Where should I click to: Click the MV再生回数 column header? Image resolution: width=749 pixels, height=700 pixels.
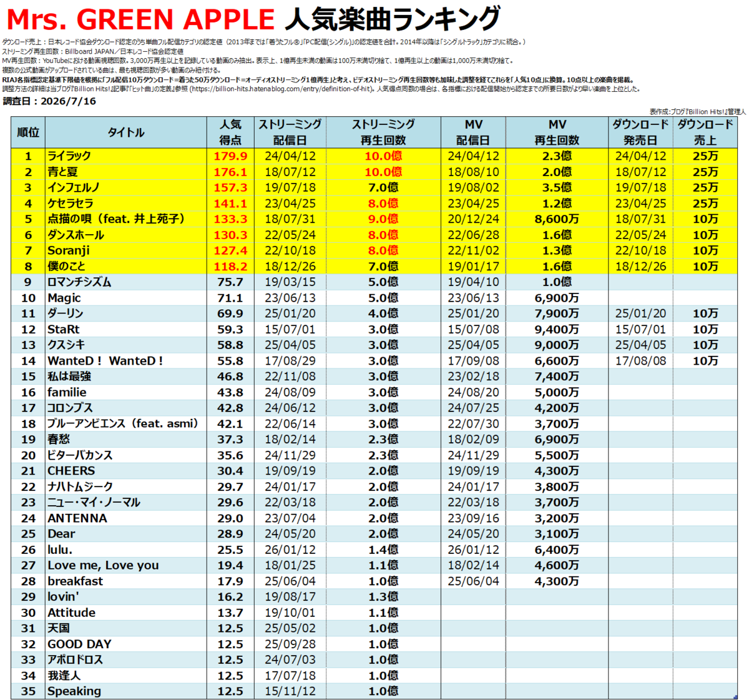[557, 132]
